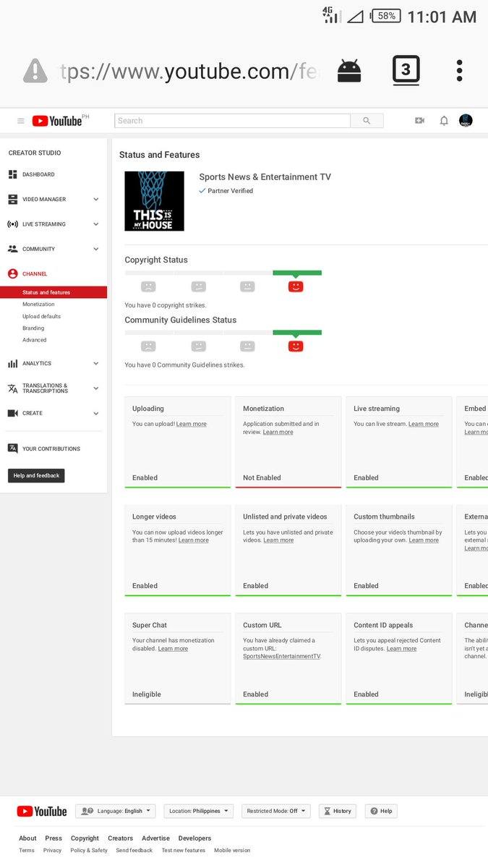Open the Language: English dropdown

point(116,811)
